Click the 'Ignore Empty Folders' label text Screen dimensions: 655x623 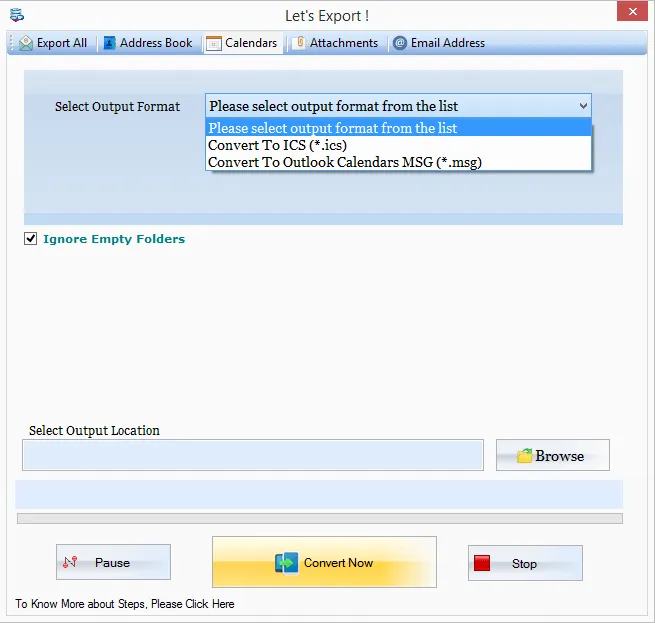click(114, 239)
